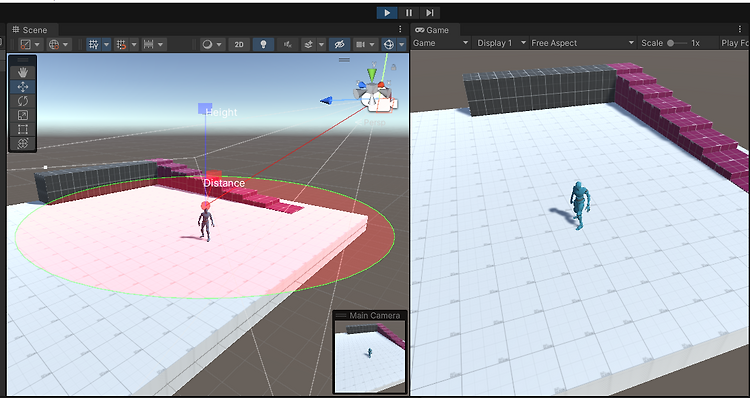Click the camera gizmo icon in Scene
Viewport: 750px width, 398px height.
coord(379,101)
